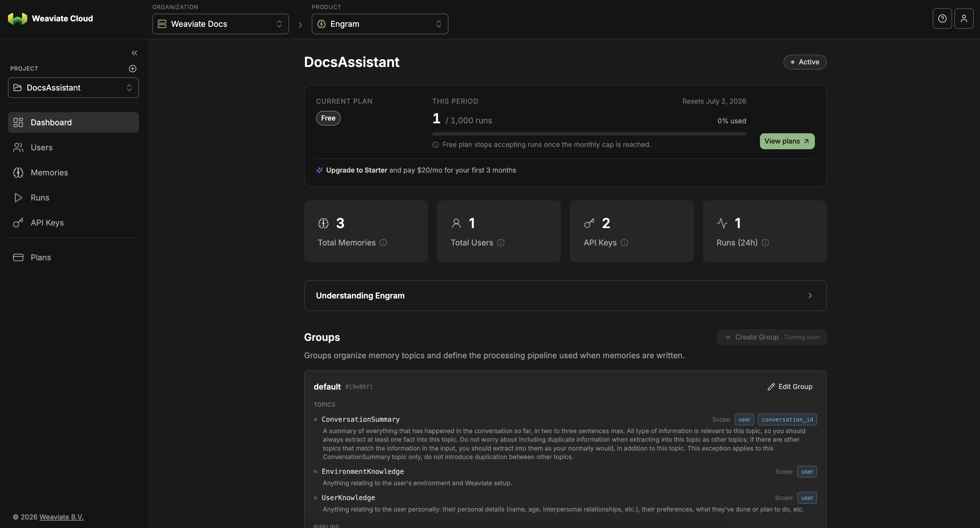The height and width of the screenshot is (528, 980).
Task: Click the Resets July 2, 2026 text
Action: 714,101
